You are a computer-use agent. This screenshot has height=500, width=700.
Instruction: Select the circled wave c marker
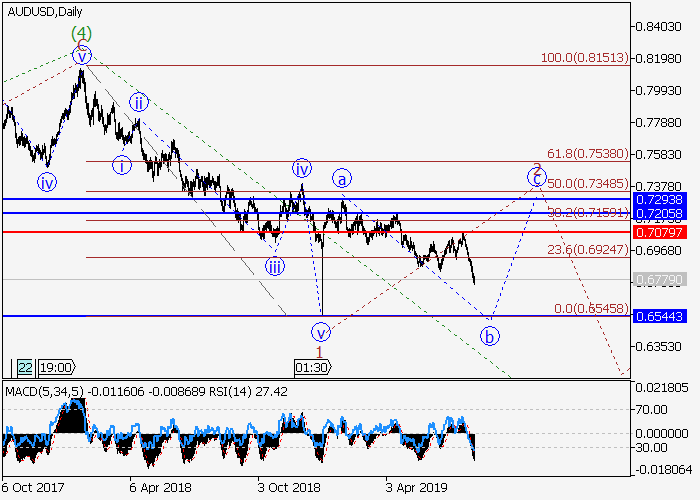[x=537, y=179]
